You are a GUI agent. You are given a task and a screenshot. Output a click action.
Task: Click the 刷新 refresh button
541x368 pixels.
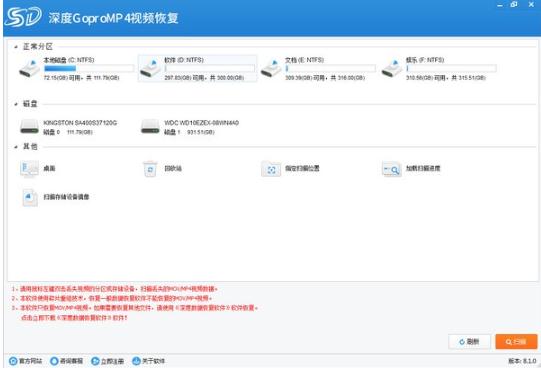coord(469,341)
